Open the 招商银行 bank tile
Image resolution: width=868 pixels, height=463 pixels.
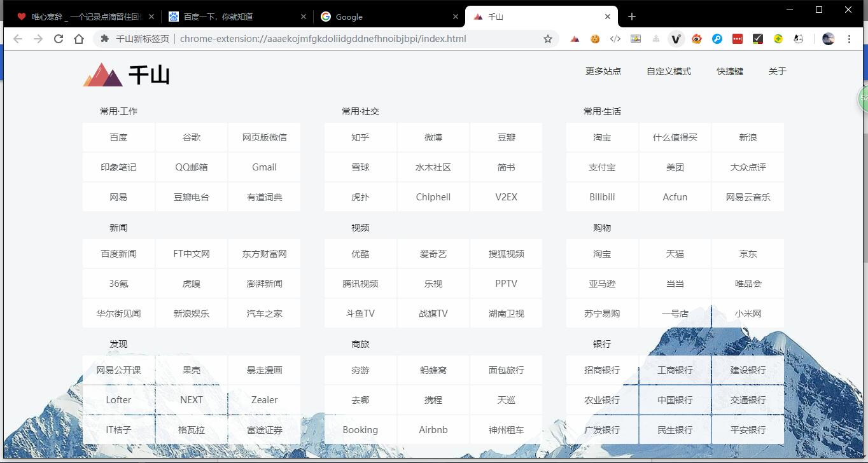click(x=602, y=370)
